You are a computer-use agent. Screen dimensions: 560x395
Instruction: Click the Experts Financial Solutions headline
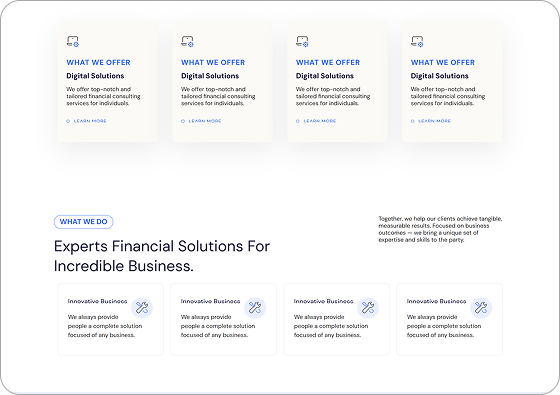[162, 256]
